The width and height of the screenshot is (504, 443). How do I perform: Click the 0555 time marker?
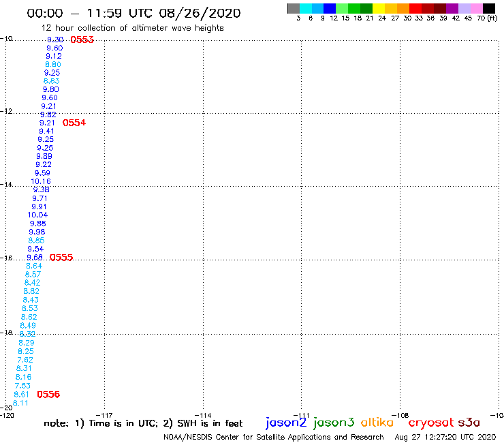(61, 258)
